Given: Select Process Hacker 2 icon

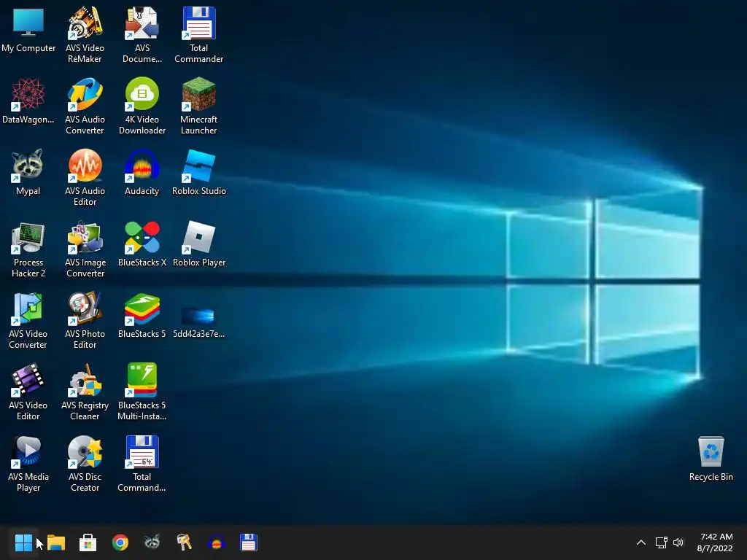Looking at the screenshot, I should [28, 249].
